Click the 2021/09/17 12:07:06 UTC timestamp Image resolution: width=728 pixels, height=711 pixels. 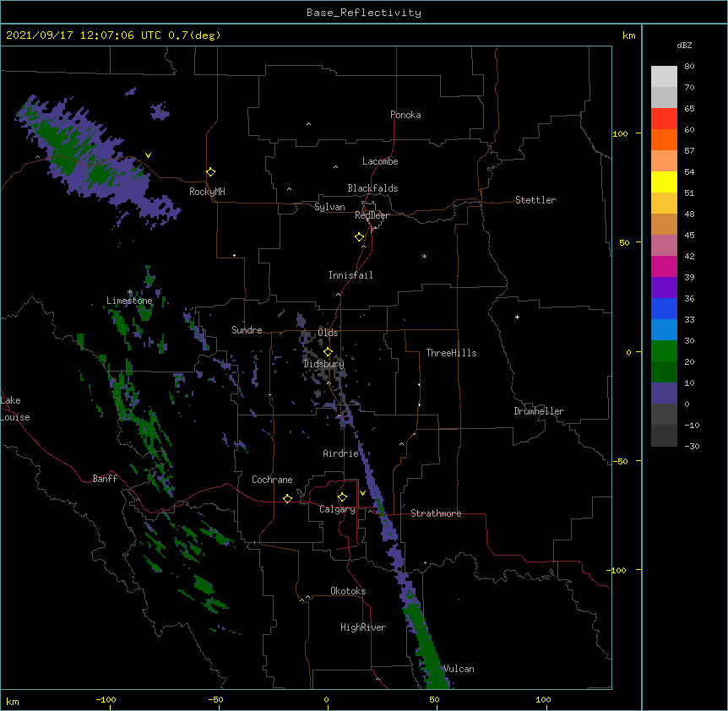pyautogui.click(x=113, y=35)
